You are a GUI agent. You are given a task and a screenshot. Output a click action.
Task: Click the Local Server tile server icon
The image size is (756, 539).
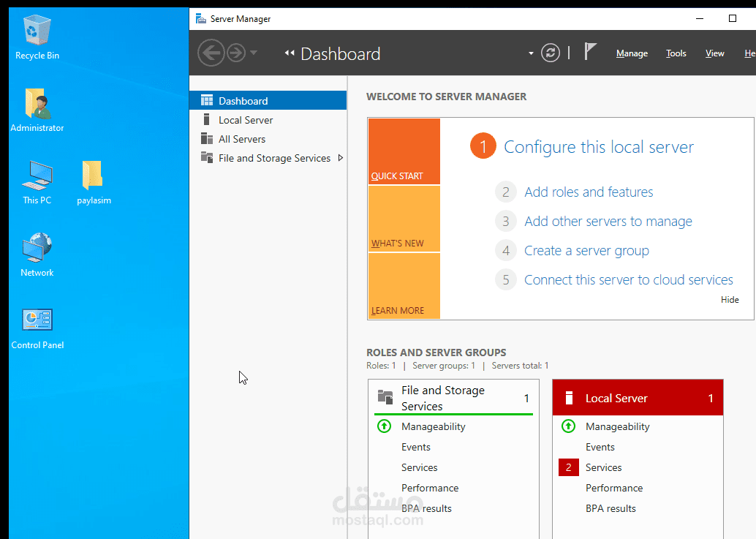[x=569, y=398]
